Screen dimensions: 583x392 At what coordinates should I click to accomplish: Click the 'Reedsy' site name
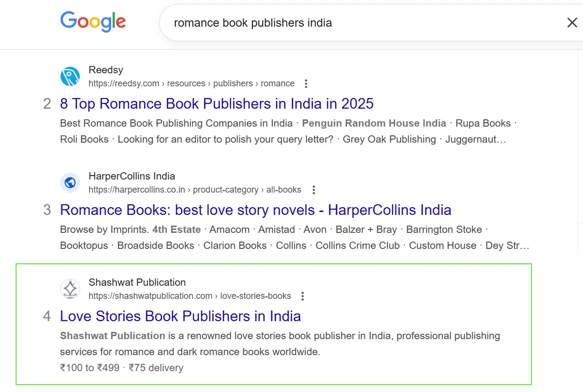pyautogui.click(x=106, y=70)
